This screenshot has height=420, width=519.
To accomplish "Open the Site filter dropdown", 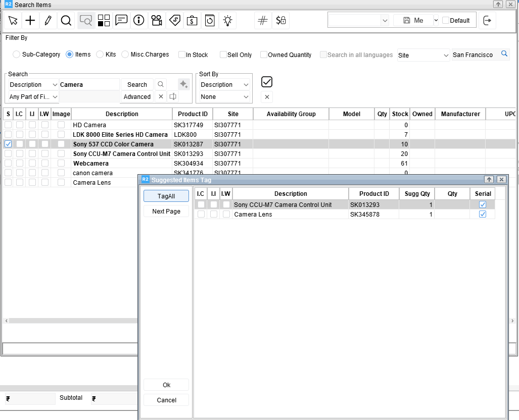I will (423, 55).
